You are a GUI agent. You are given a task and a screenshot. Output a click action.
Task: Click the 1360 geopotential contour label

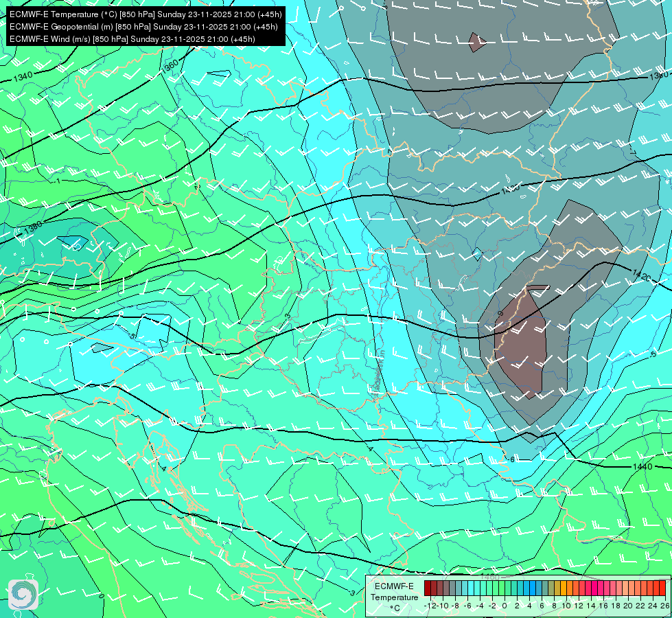tap(170, 66)
